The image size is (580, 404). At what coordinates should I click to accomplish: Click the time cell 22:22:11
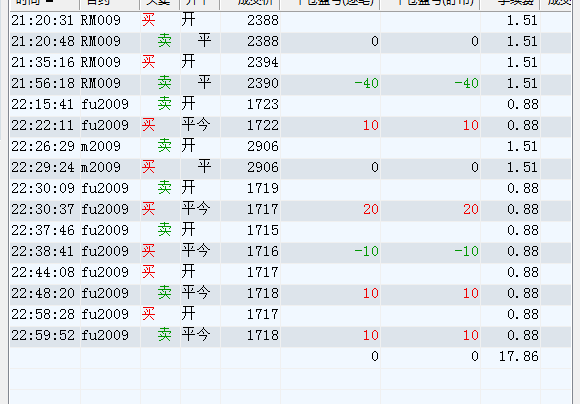coord(43,125)
